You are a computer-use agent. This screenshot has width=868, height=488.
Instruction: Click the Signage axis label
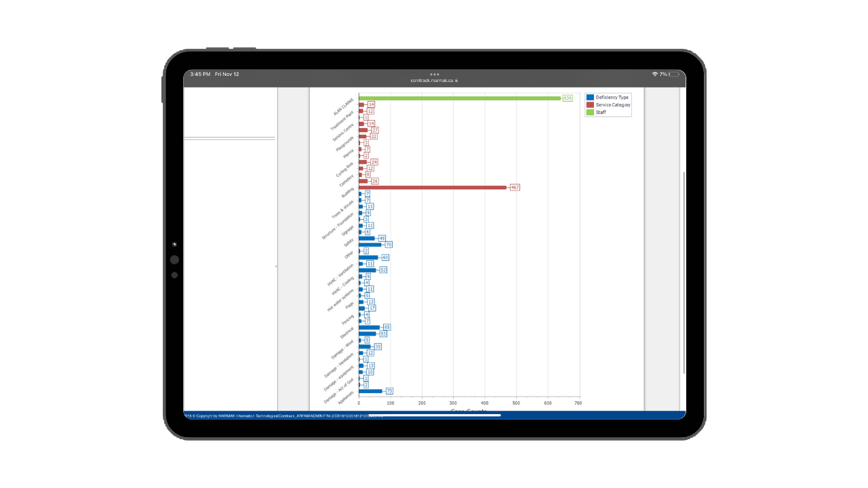point(348,230)
